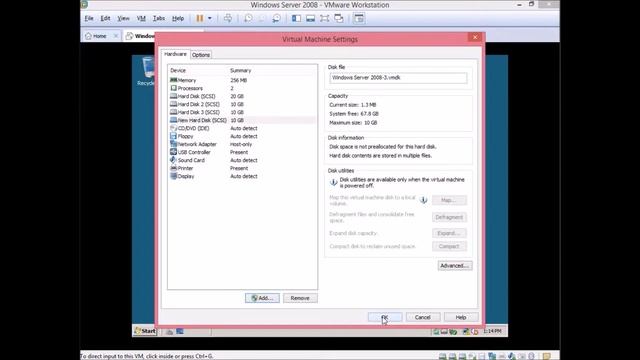Click the Maximum size: 10 GB text

pyautogui.click(x=353, y=123)
